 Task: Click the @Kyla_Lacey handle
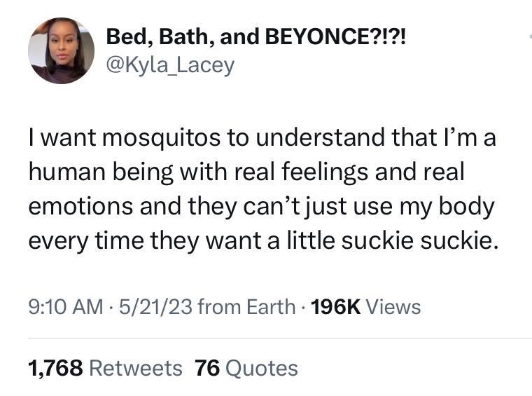click(170, 66)
